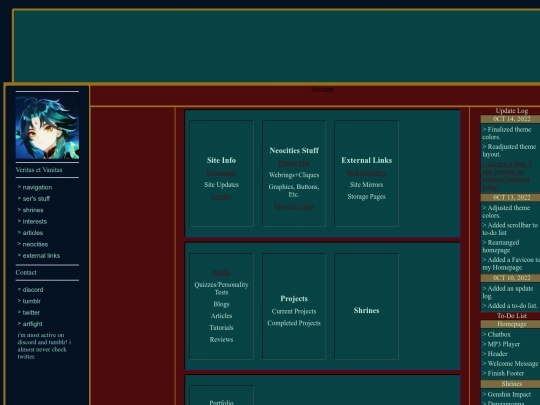Click the Finish Footer to-do item
This screenshot has width=540, height=405.
[x=503, y=373]
